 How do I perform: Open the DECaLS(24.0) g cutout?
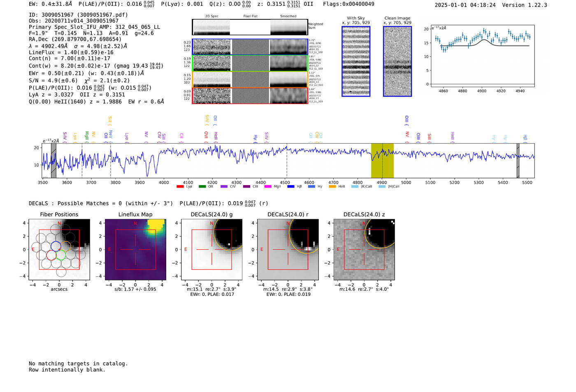point(211,249)
